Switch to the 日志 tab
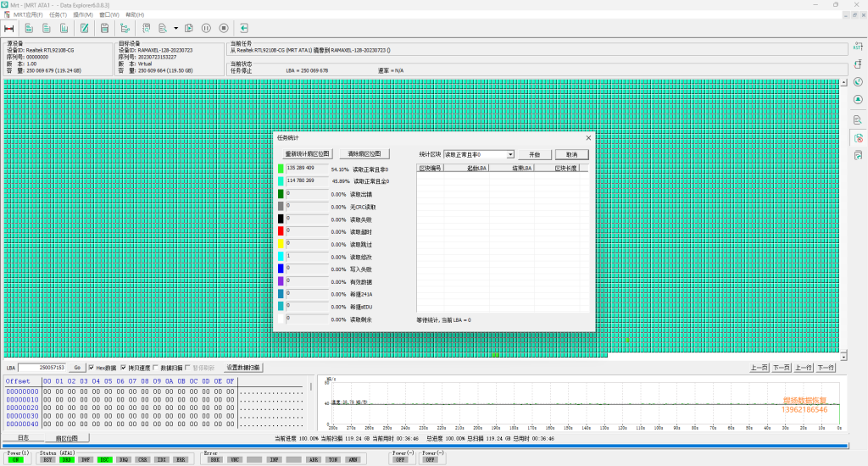This screenshot has width=868, height=466. click(x=23, y=438)
